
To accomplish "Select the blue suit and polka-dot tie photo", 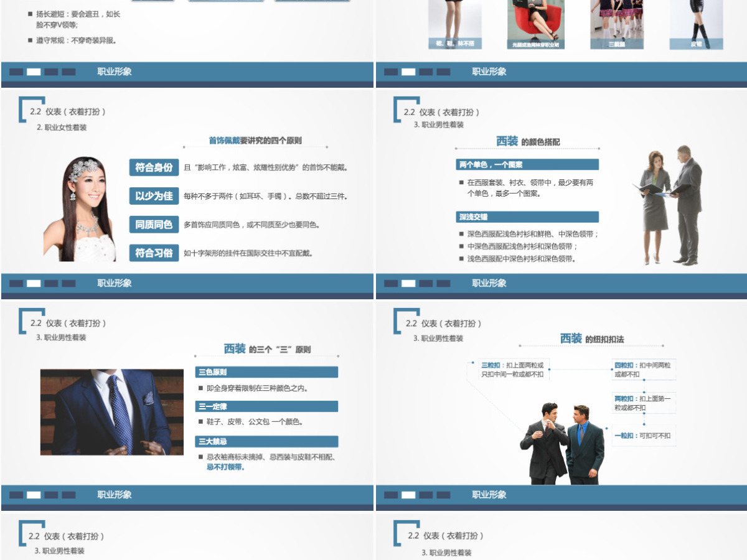I will pyautogui.click(x=112, y=412).
